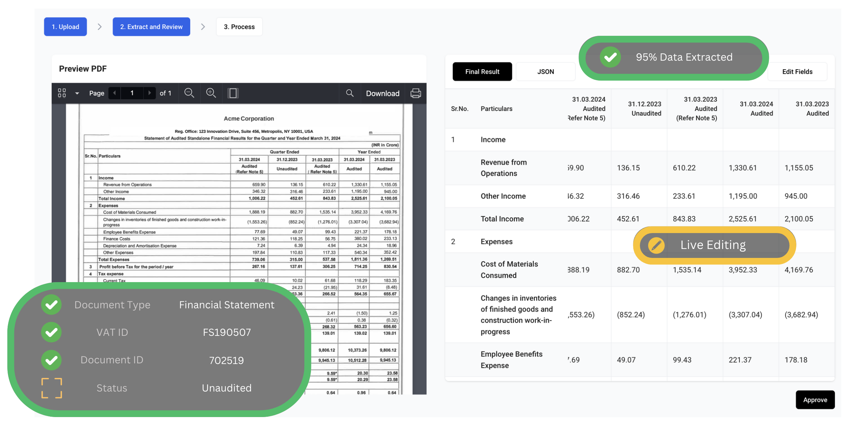
Task: Edit Cost of Materials Consumed value 882.70
Action: click(628, 270)
